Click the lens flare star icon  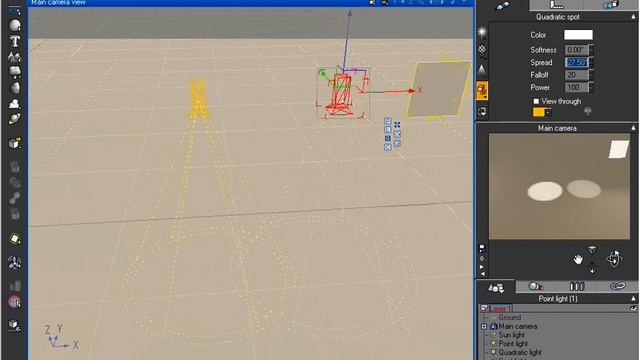point(482,33)
